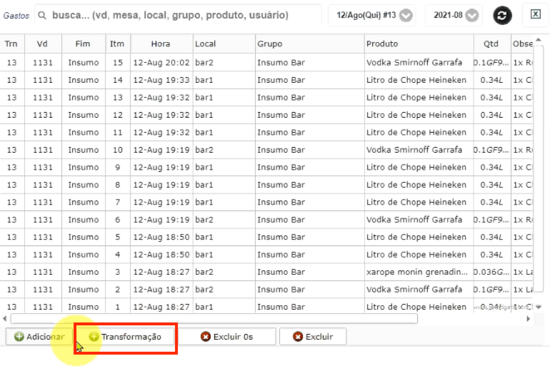This screenshot has height=371, width=550.
Task: Select item 15 time 12-Aug 20:02
Action: pyautogui.click(x=161, y=63)
